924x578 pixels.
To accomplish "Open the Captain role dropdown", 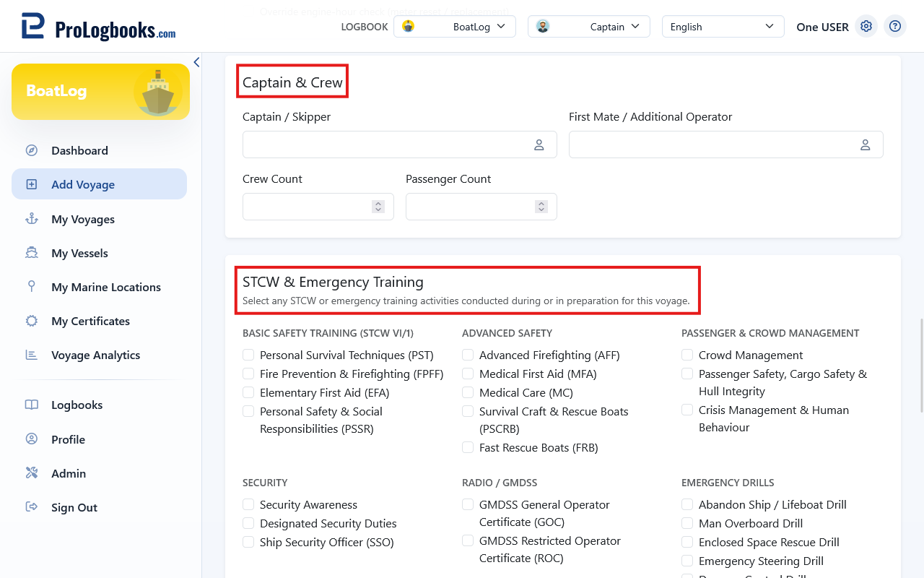I will pos(589,27).
